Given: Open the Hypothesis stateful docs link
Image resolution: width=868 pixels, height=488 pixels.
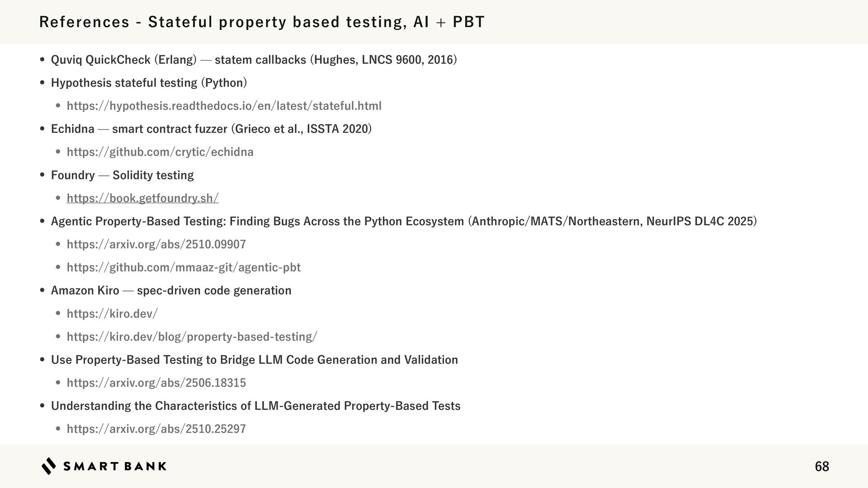Looking at the screenshot, I should 224,106.
